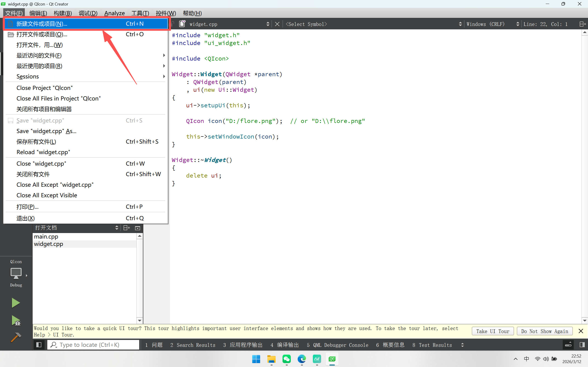
Task: Start debugging with the bug run icon
Action: (16, 321)
